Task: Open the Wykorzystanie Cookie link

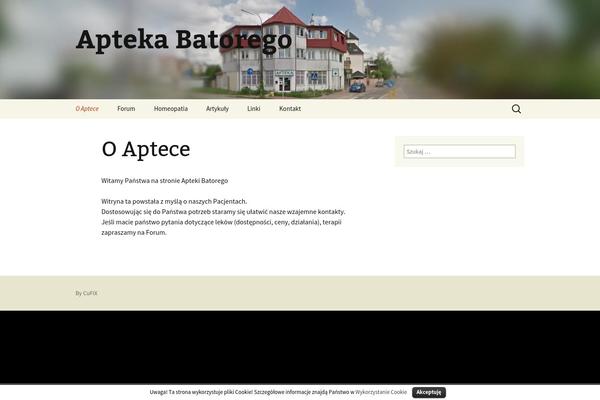Action: click(x=381, y=393)
